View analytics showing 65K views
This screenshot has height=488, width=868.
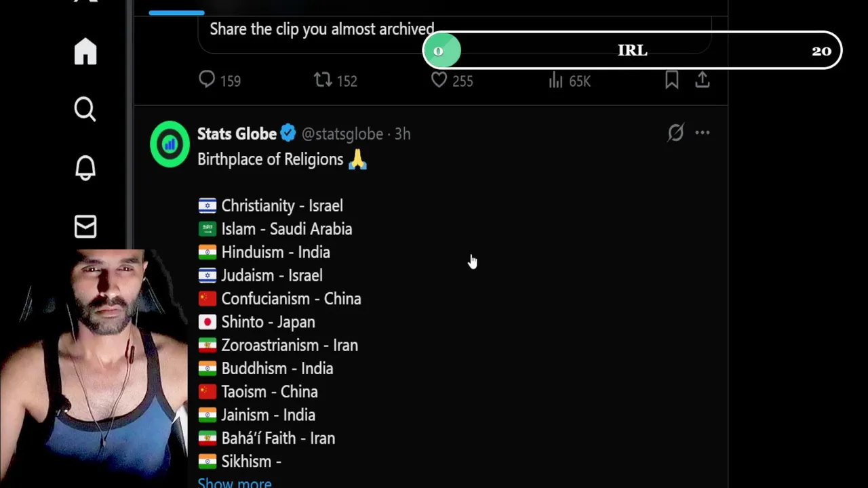pyautogui.click(x=556, y=81)
